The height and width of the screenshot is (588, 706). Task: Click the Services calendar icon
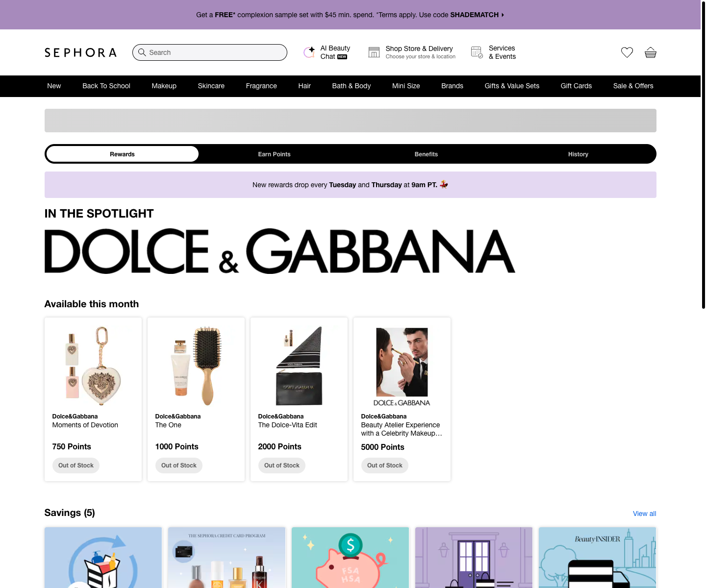(x=477, y=52)
